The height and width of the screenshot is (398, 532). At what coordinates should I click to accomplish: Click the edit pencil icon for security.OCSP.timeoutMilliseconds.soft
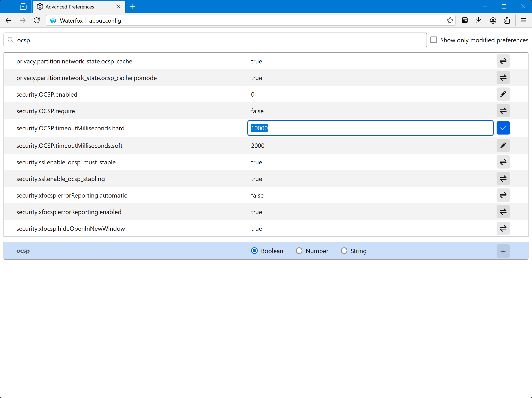503,146
